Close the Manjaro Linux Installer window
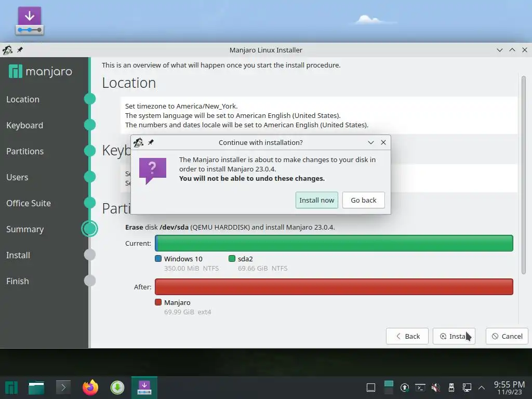 coord(525,50)
